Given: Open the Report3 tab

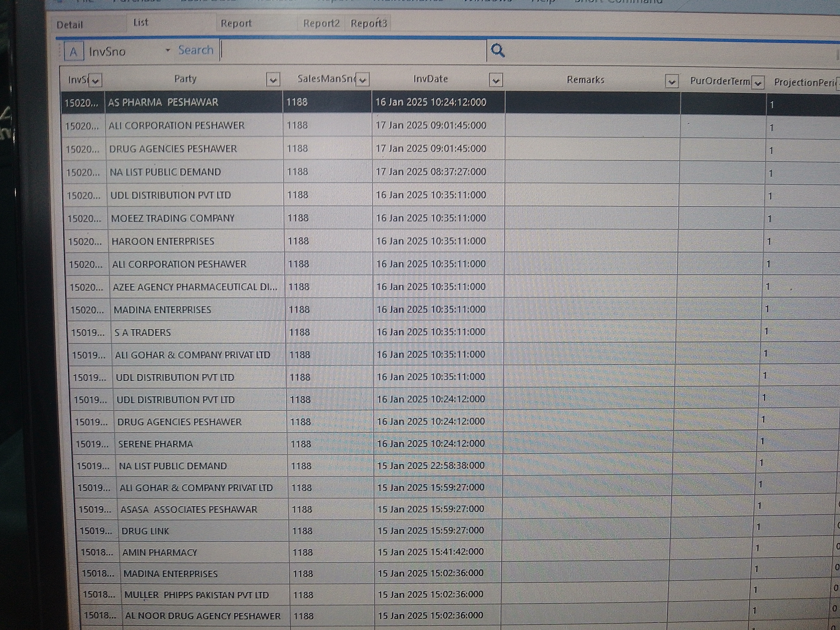Looking at the screenshot, I should tap(368, 24).
